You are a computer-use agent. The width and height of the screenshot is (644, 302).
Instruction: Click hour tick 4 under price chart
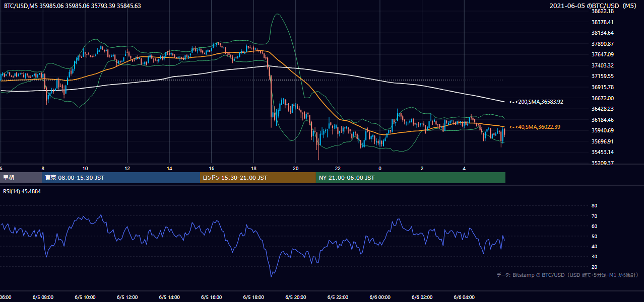(464, 168)
